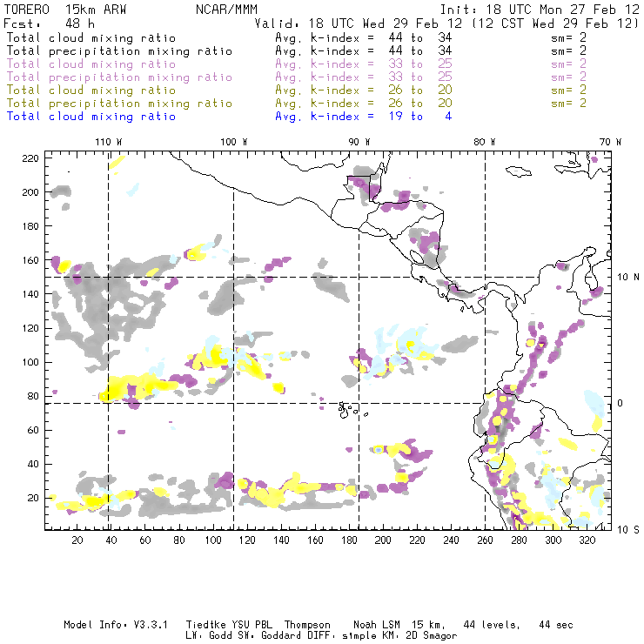This screenshot has width=644, height=644.
Task: Click the '10 S' latitude label
Action: [628, 530]
